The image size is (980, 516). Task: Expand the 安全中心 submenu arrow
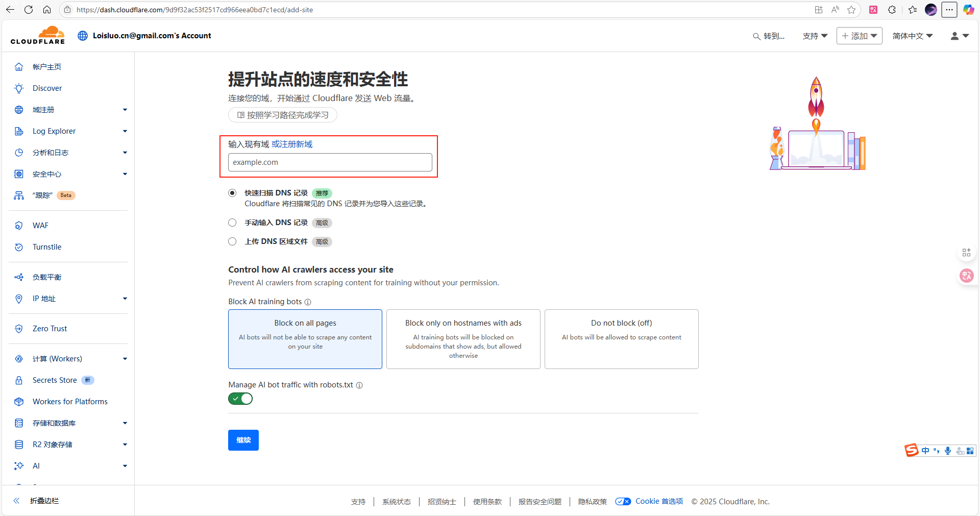(x=125, y=174)
